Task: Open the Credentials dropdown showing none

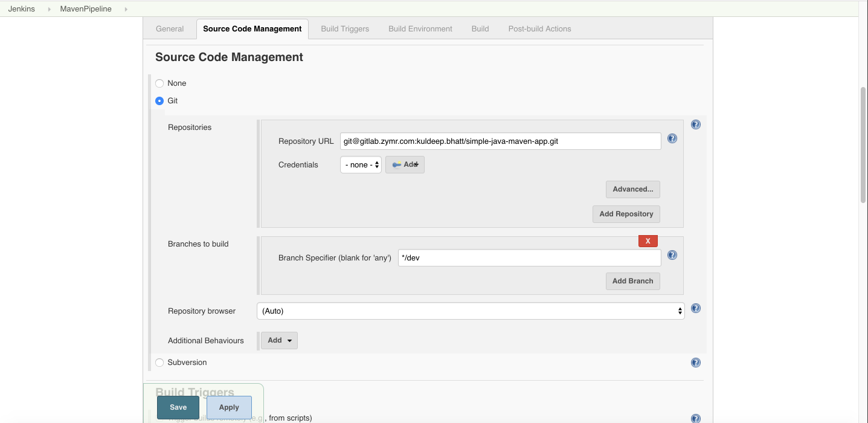Action: coord(361,164)
